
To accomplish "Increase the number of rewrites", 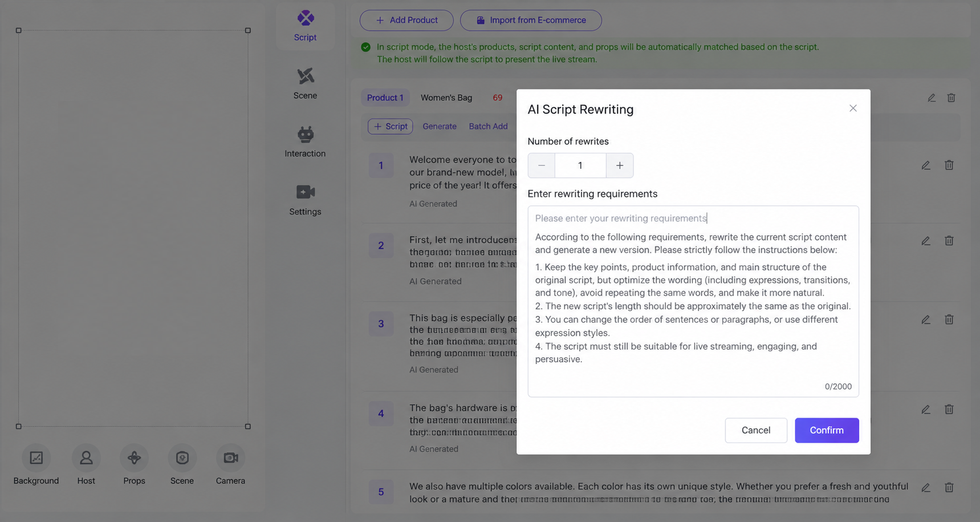I will click(x=620, y=165).
